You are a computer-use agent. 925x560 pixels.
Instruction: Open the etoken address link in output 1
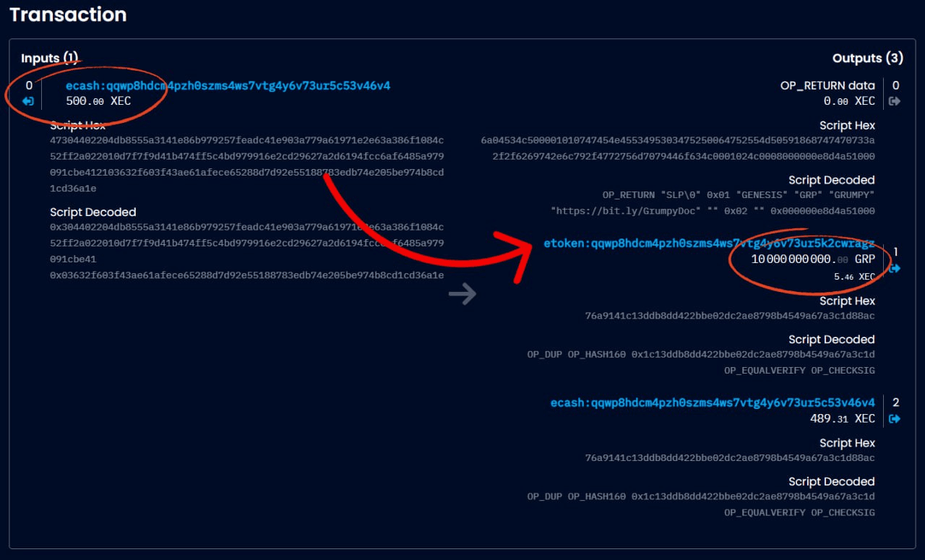(708, 244)
